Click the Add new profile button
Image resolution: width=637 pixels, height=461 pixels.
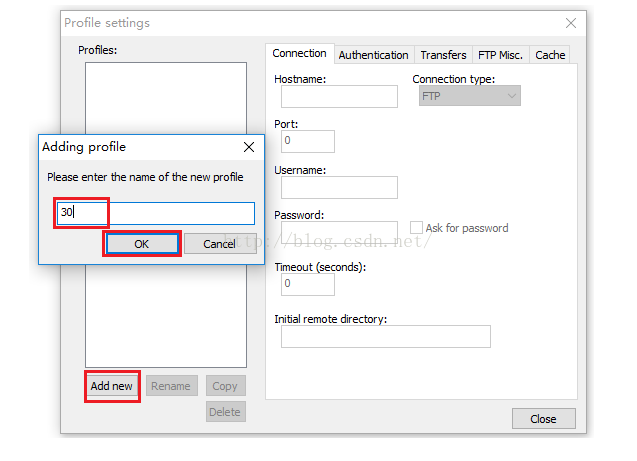(112, 386)
